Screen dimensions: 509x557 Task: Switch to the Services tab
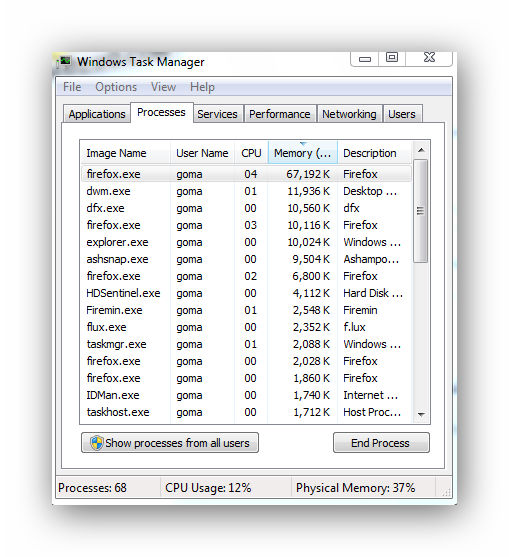(217, 114)
